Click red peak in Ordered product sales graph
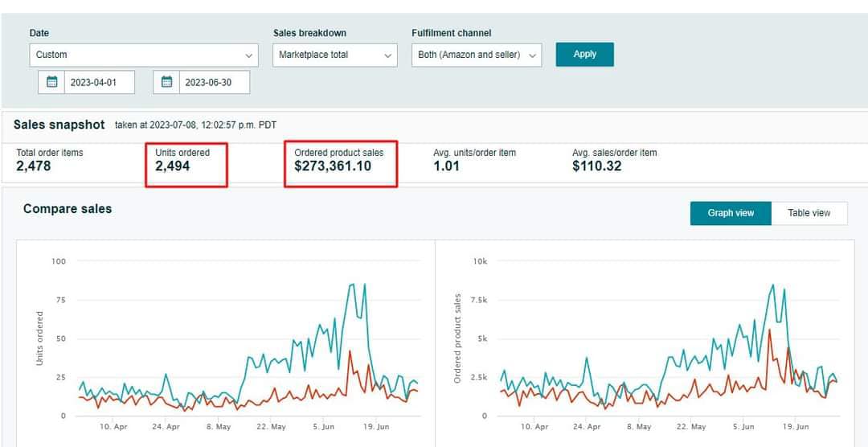The height and width of the screenshot is (447, 868). pyautogui.click(x=769, y=330)
